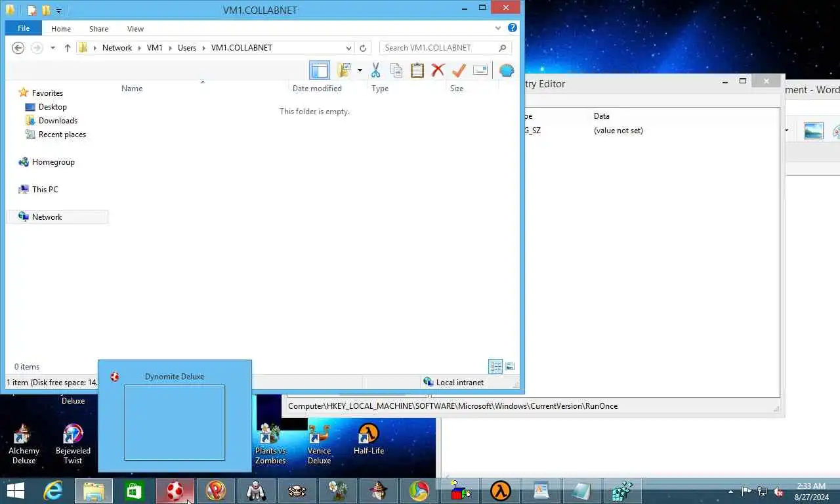Switch to Details view button
Image resolution: width=840 pixels, height=504 pixels.
495,366
